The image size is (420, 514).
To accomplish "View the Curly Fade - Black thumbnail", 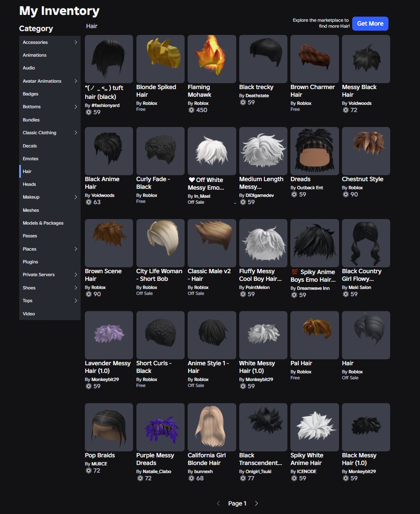I will coord(160,151).
